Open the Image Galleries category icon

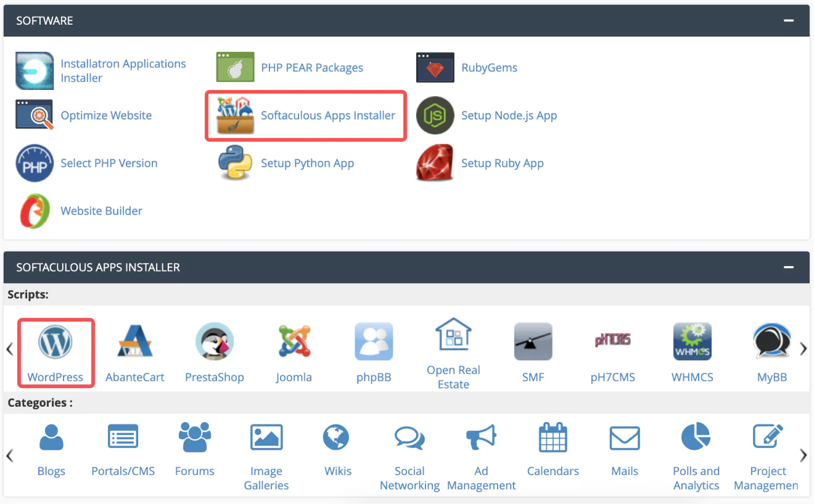point(266,438)
